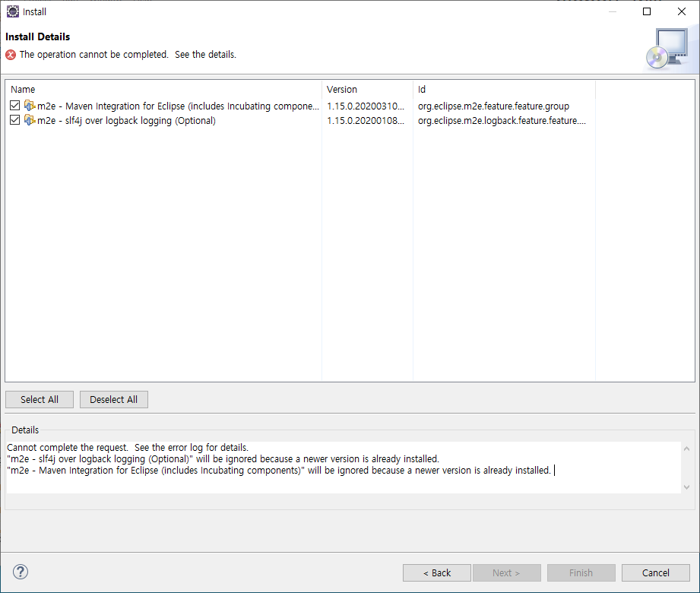700x593 pixels.
Task: Select the org.eclipse.m2e.logback.feature.feature id cell
Action: pos(502,121)
